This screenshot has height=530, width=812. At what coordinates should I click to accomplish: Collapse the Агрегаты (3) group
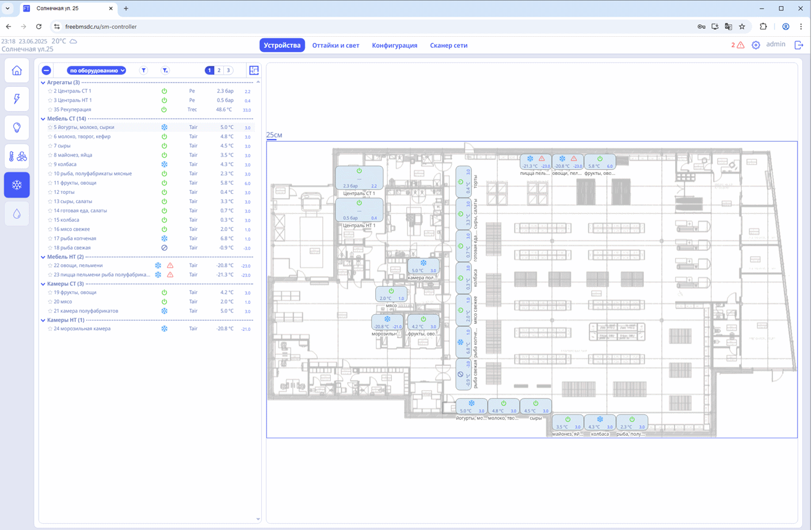tap(43, 82)
